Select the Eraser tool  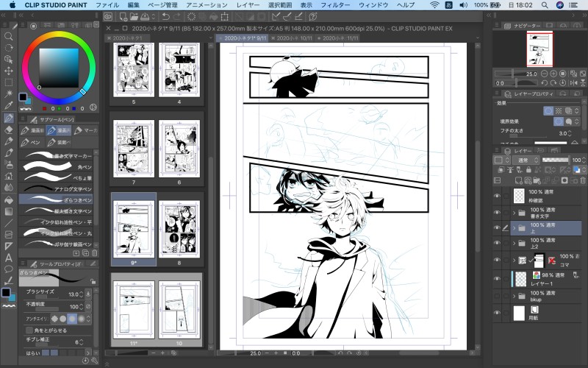8,130
